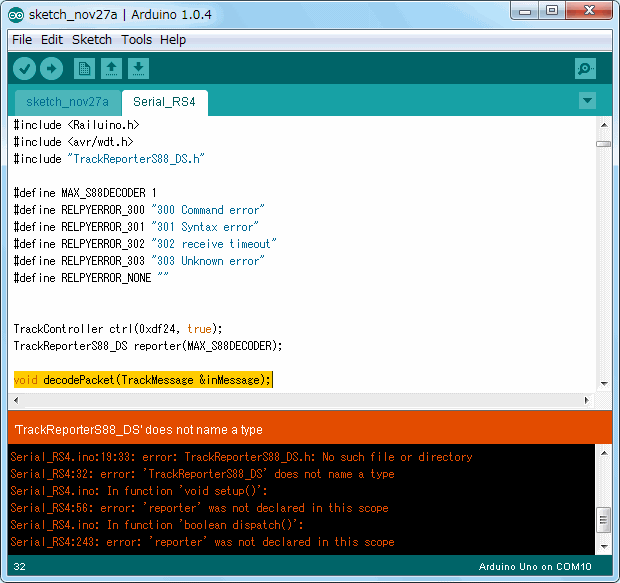Click the Arduino logo in the title bar
Screen dimensions: 620x583
(x=16, y=15)
